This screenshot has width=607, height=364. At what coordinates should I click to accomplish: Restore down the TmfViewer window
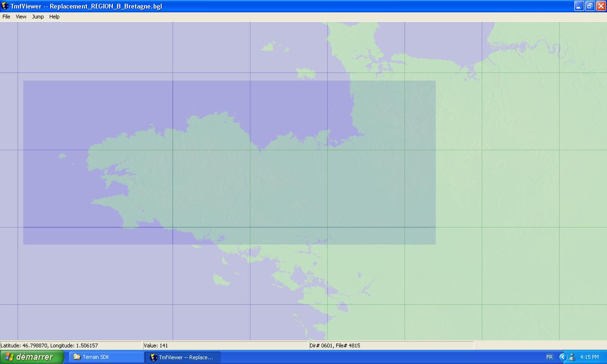[590, 6]
